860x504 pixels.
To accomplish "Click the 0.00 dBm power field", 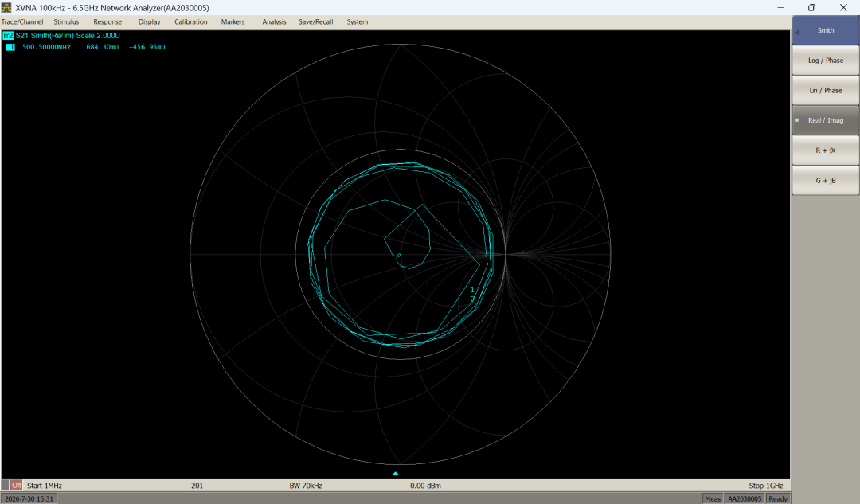I will click(x=425, y=486).
